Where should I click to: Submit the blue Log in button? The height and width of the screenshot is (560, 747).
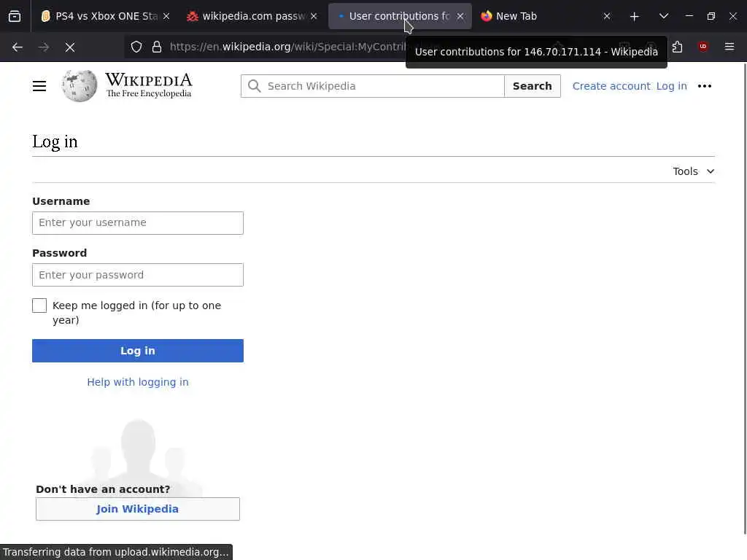coord(138,351)
